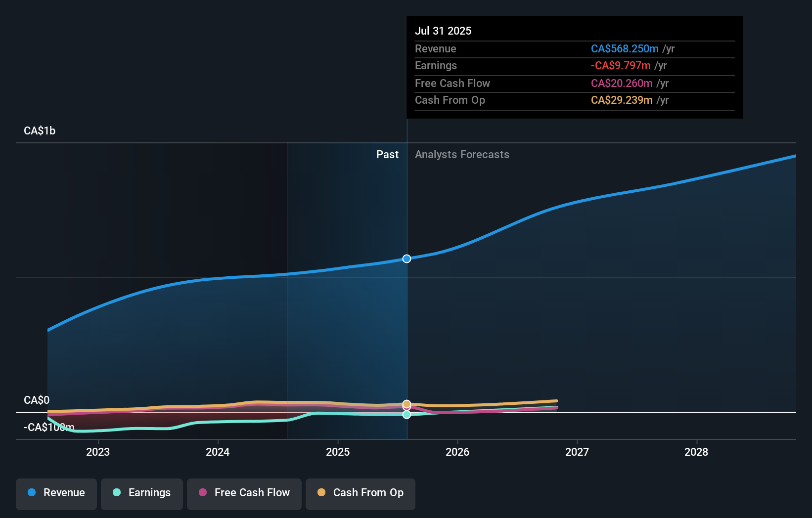Viewport: 812px width, 518px height.
Task: Click the CA$1b y-axis label
Action: (40, 131)
